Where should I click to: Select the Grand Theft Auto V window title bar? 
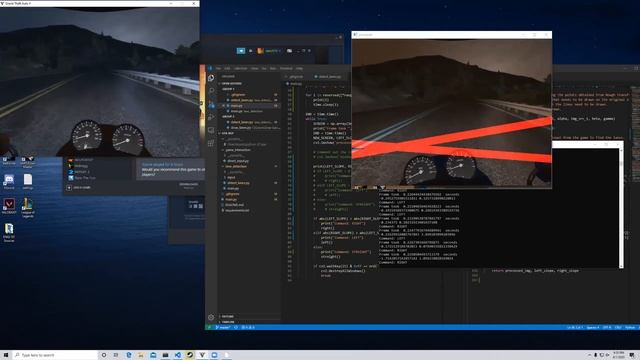(100, 3)
